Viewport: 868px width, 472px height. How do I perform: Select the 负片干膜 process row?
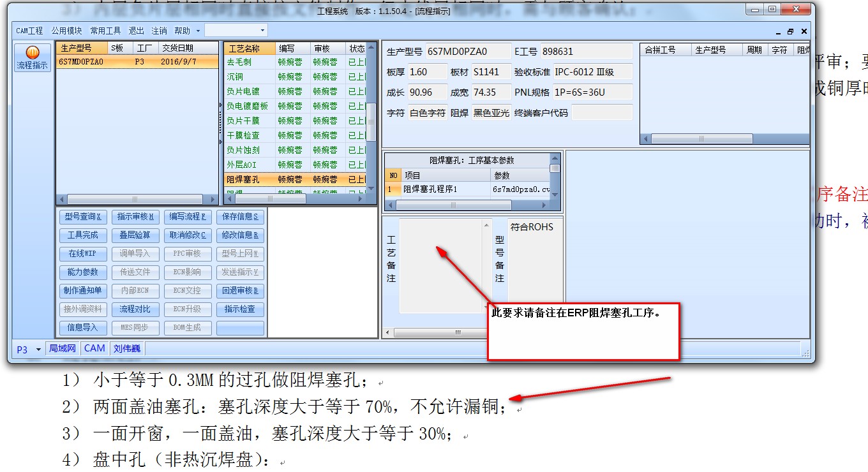point(295,121)
